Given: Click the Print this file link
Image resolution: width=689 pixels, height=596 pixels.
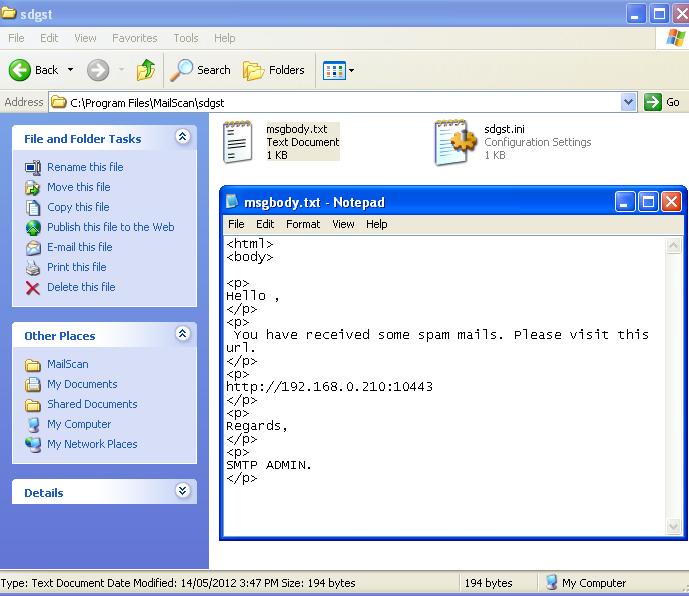Looking at the screenshot, I should (77, 267).
